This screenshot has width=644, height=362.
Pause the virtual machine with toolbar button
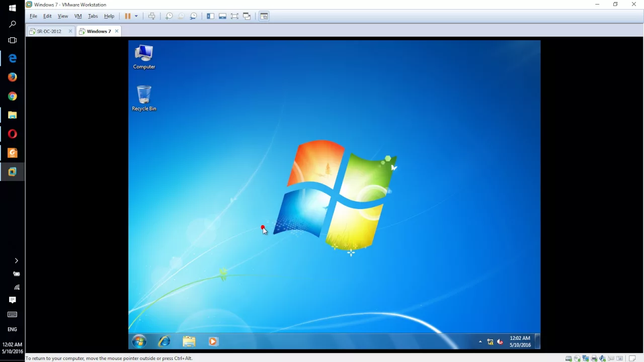(x=128, y=16)
